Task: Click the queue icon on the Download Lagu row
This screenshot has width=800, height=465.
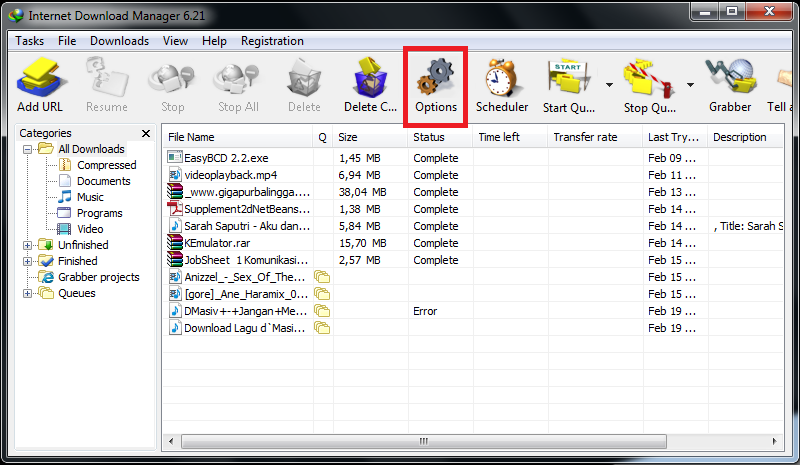Action: pos(322,327)
